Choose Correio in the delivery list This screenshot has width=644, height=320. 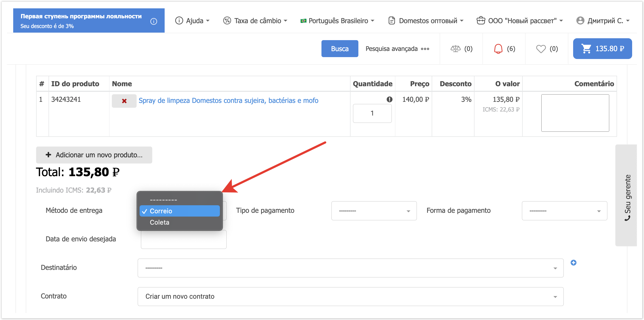(x=161, y=211)
